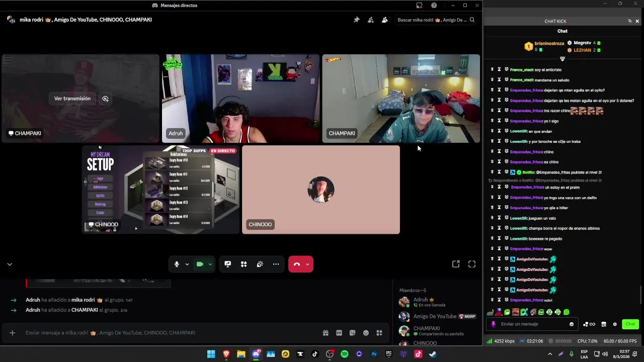This screenshot has width=644, height=362.
Task: Open Kick chat shop icon
Action: 604,324
